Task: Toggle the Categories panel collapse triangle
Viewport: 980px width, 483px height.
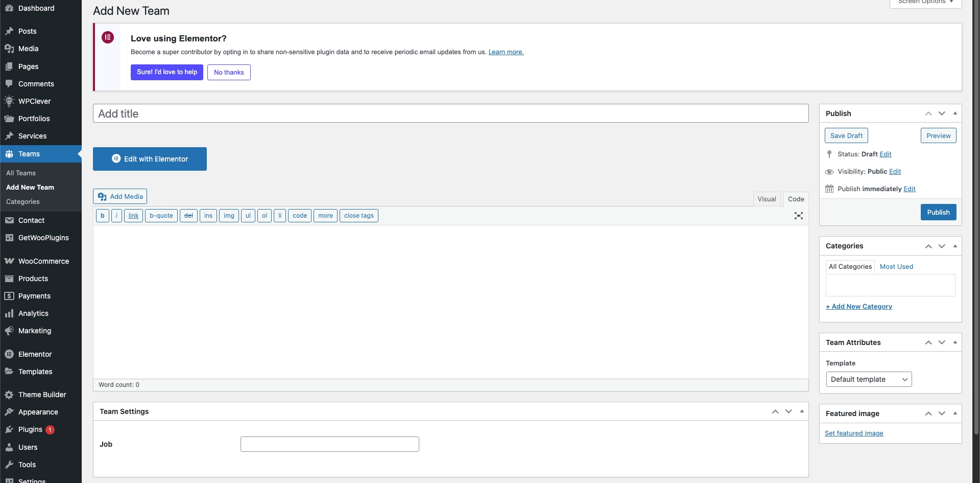Action: pos(955,246)
